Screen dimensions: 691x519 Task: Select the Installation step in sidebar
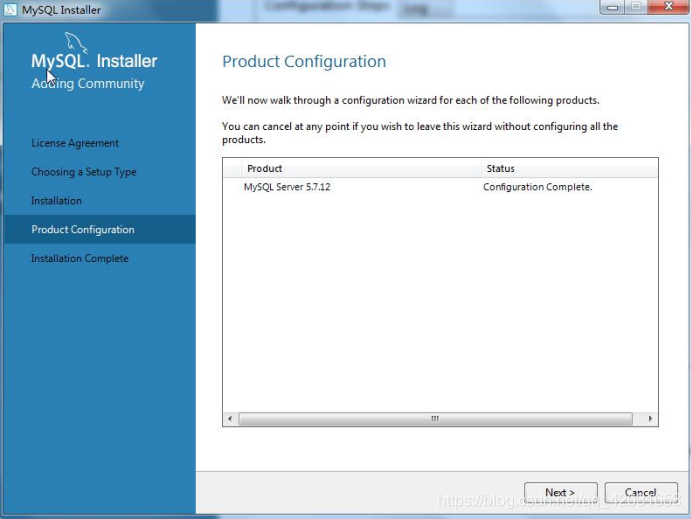pyautogui.click(x=56, y=201)
